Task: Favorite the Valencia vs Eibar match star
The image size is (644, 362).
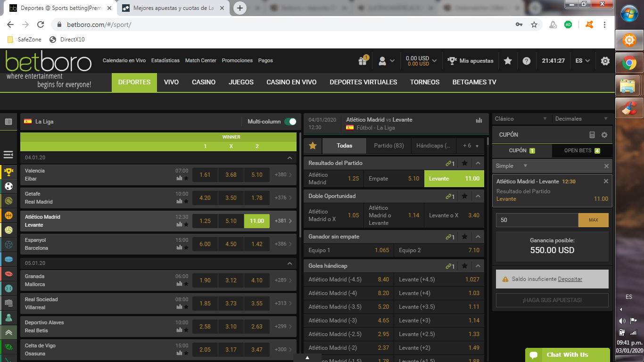Action: pos(186,178)
